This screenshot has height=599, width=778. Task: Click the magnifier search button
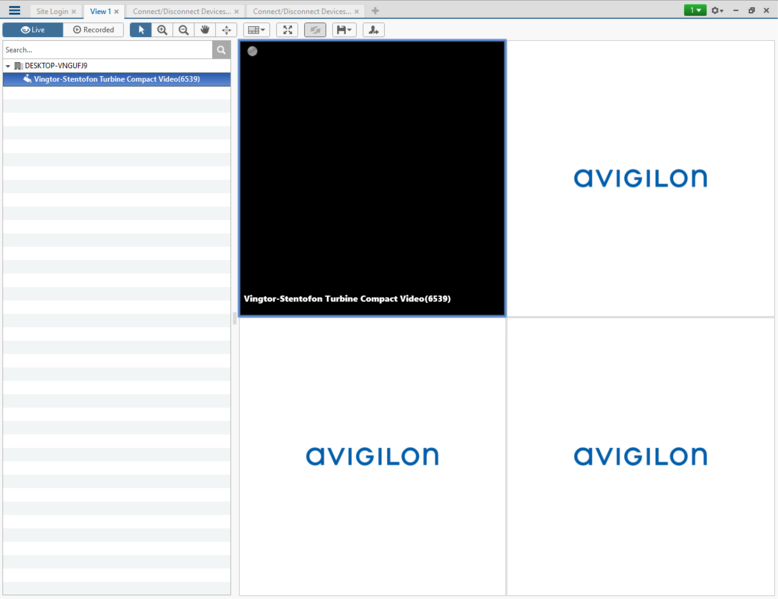coord(221,50)
